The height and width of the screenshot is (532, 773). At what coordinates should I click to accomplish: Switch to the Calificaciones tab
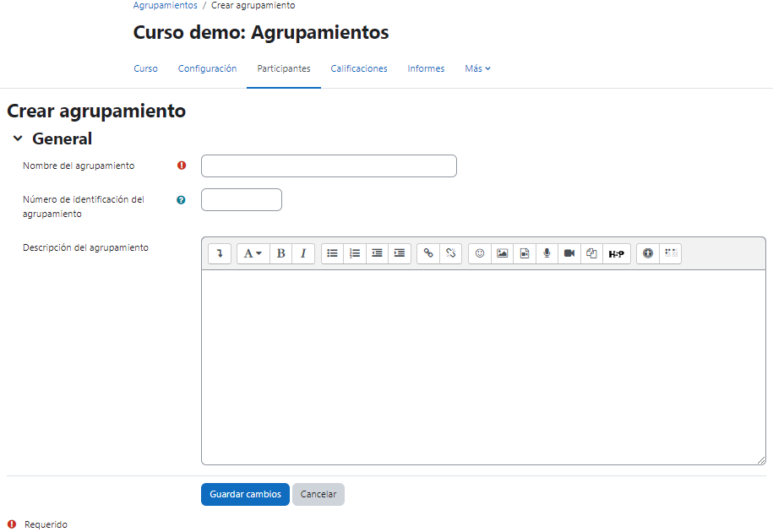coord(358,68)
